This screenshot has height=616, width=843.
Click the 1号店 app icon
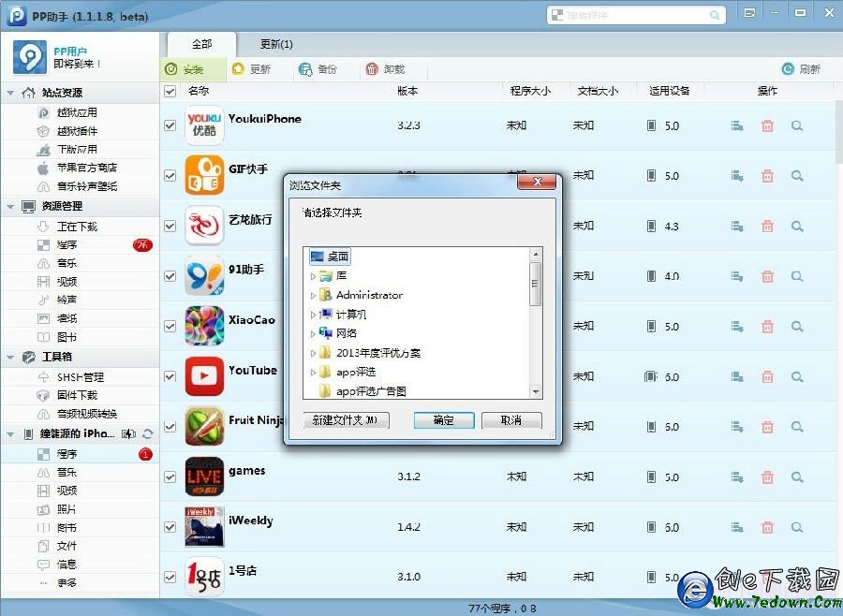204,577
